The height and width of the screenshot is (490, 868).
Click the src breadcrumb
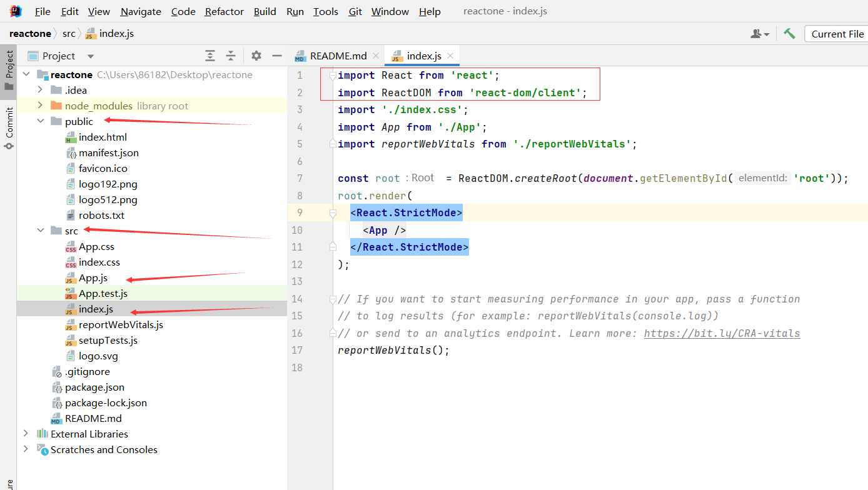click(x=69, y=34)
